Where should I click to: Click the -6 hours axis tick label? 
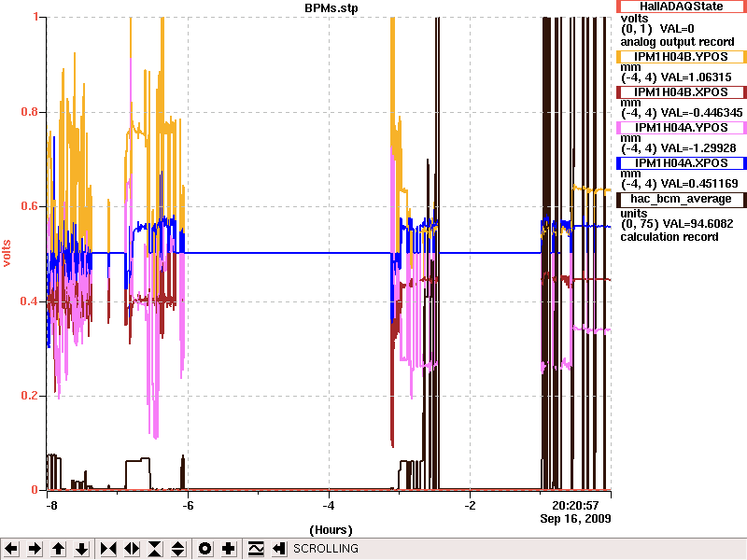pos(188,505)
